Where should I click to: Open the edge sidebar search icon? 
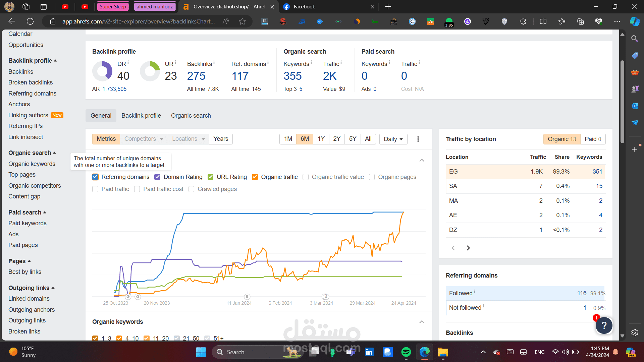tap(634, 39)
